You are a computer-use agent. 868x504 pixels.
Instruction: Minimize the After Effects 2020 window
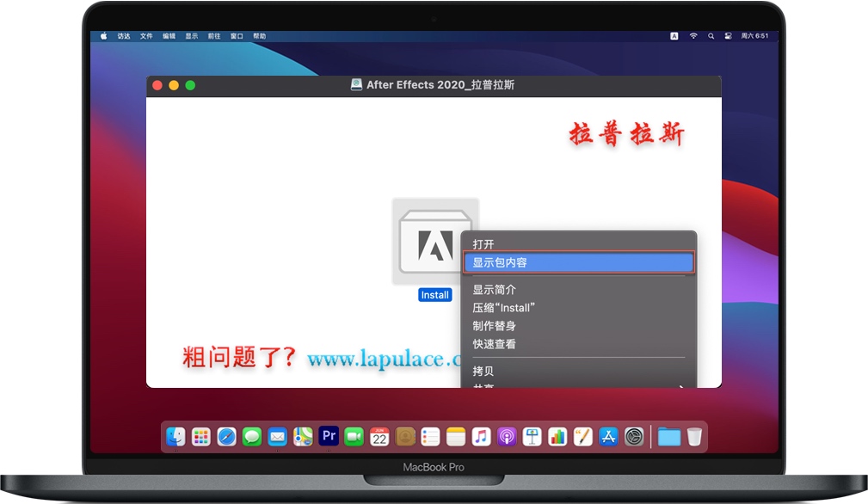[174, 85]
